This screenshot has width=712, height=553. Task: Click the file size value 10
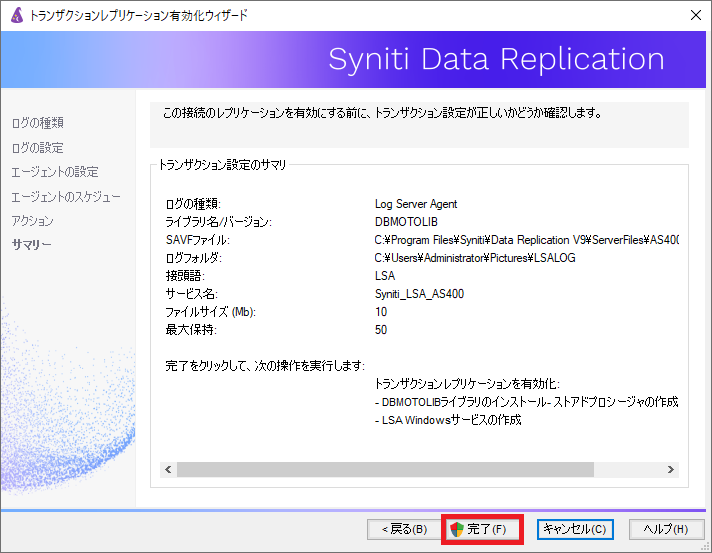[381, 312]
